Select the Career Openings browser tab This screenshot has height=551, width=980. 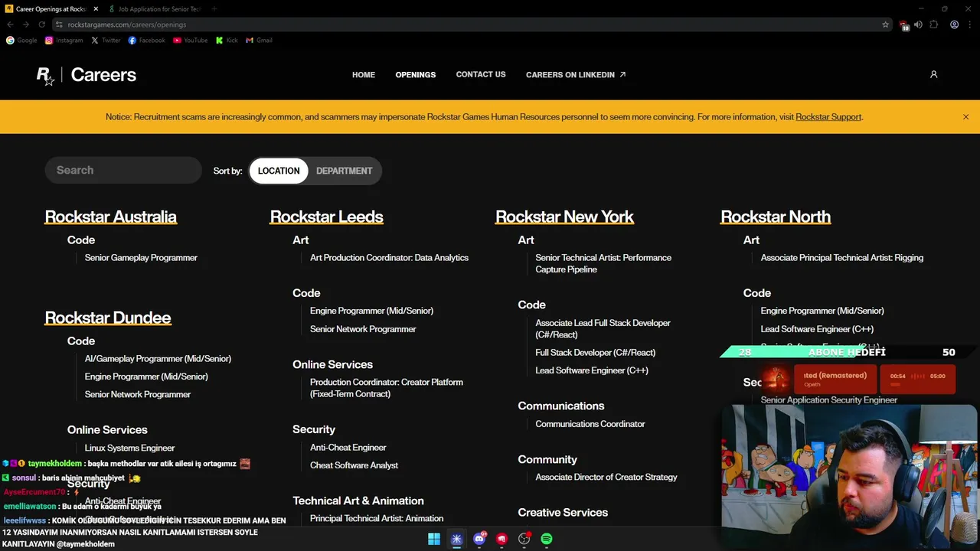(x=51, y=9)
